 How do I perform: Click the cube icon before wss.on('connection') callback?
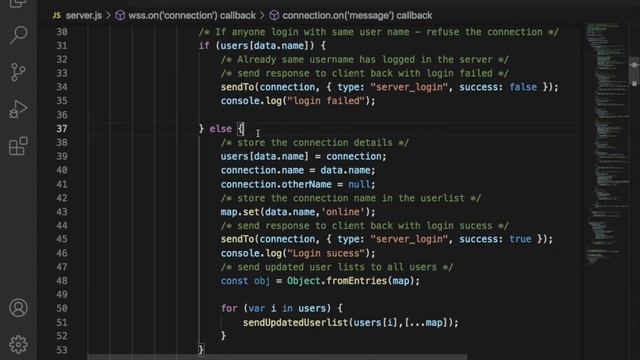[x=120, y=16]
